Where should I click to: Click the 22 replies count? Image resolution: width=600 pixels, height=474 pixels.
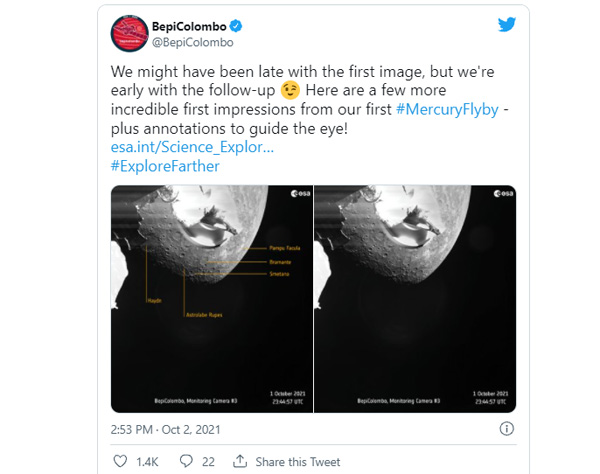208,462
